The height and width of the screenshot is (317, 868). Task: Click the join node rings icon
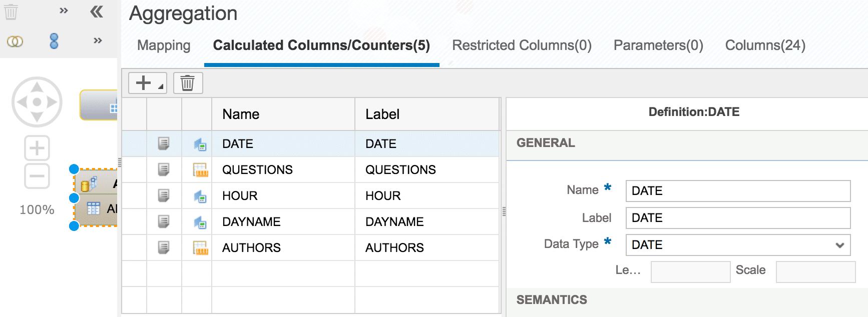coord(15,41)
